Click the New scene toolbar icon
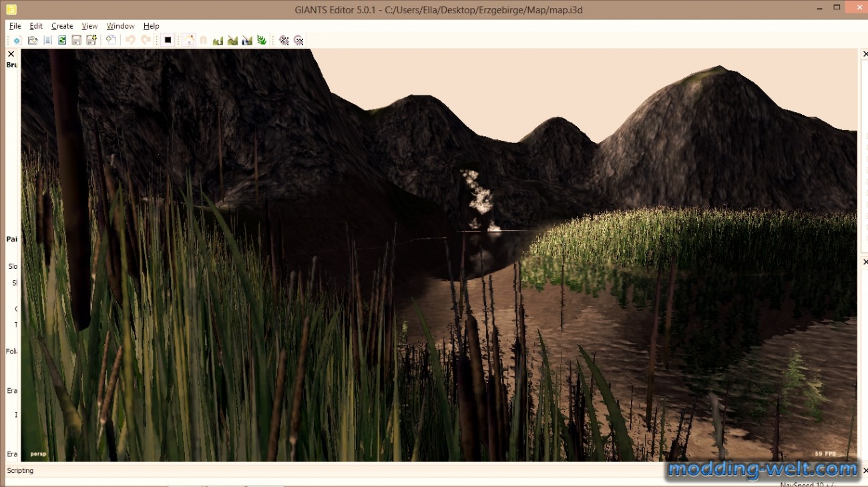Image resolution: width=868 pixels, height=487 pixels. (x=17, y=41)
